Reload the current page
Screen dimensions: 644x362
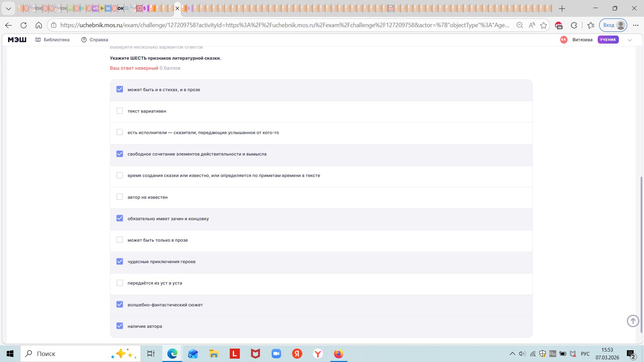tap(23, 25)
